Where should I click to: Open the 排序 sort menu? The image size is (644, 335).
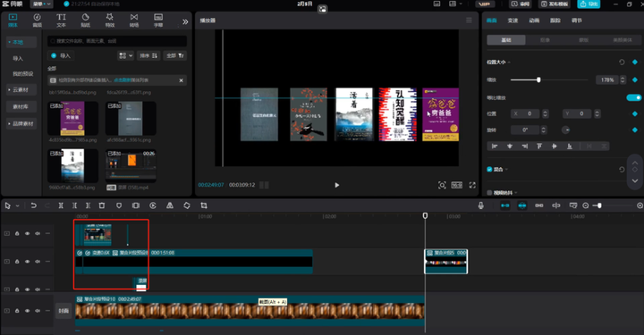pos(148,55)
